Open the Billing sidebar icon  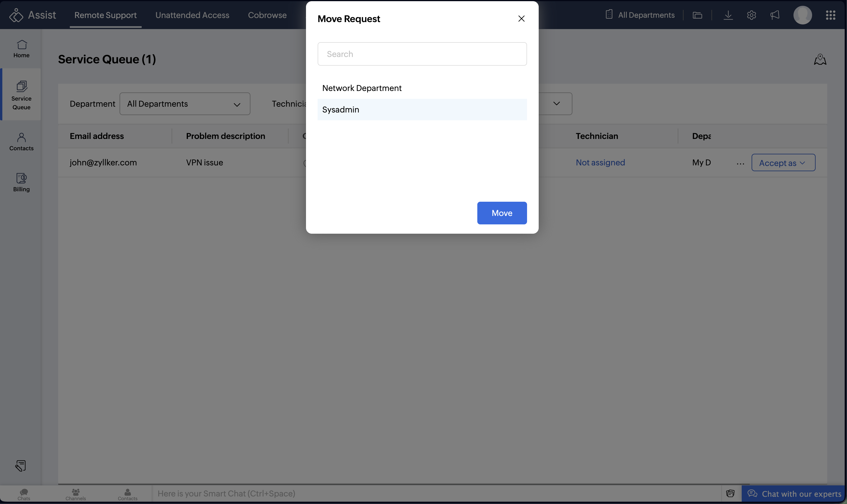pyautogui.click(x=22, y=182)
